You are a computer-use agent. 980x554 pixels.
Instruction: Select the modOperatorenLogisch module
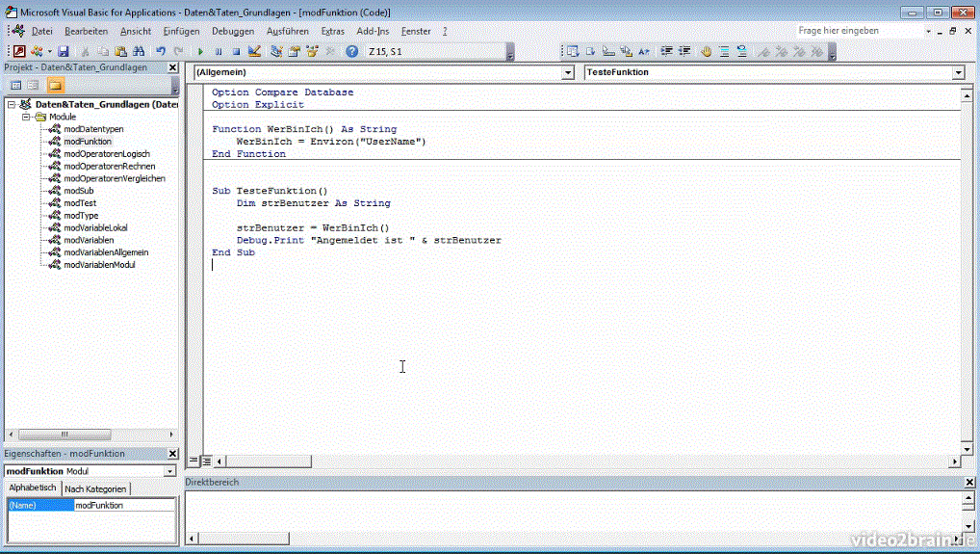pyautogui.click(x=107, y=154)
